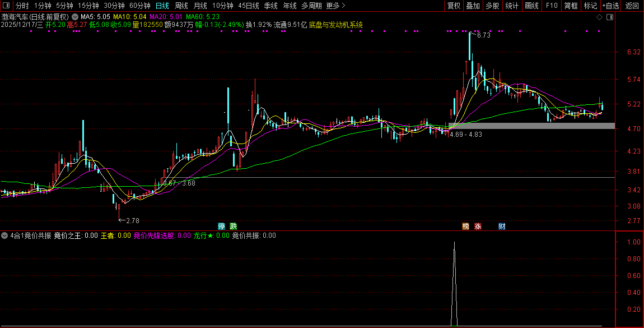644x328 pixels.
Task: Select the 60分钟 period tab
Action: [x=140, y=6]
